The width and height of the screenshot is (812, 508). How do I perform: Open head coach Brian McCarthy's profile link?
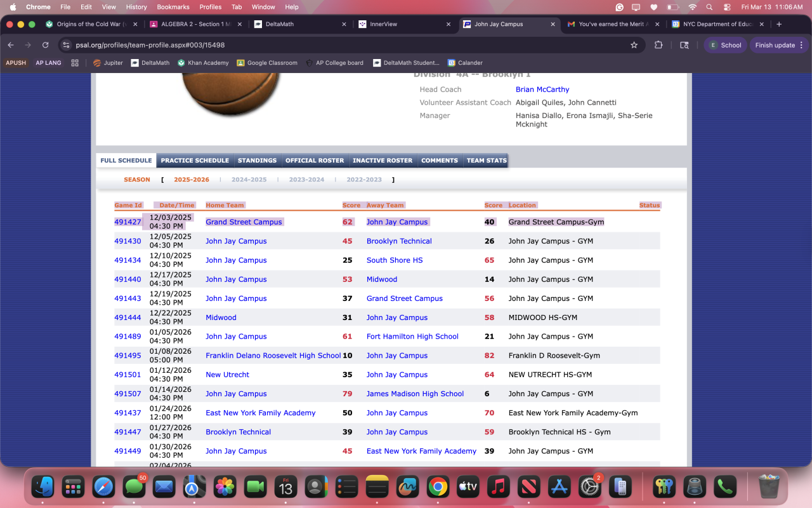coord(542,90)
